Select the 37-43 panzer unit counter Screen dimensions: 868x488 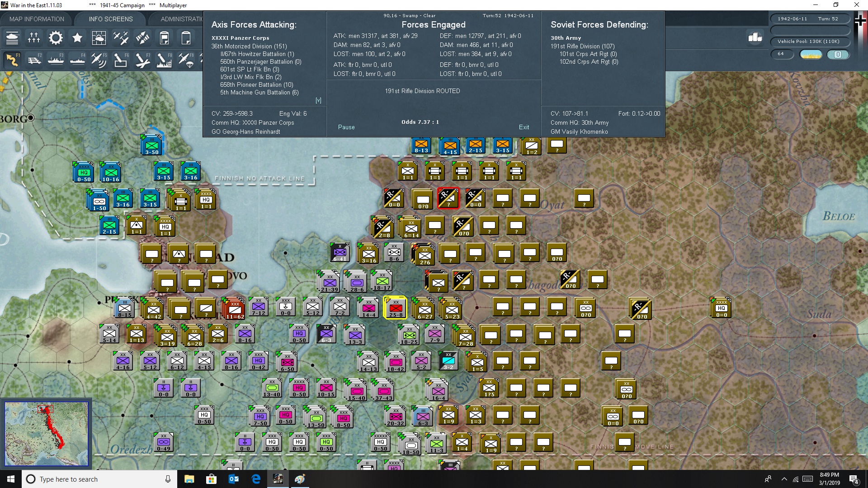(383, 390)
